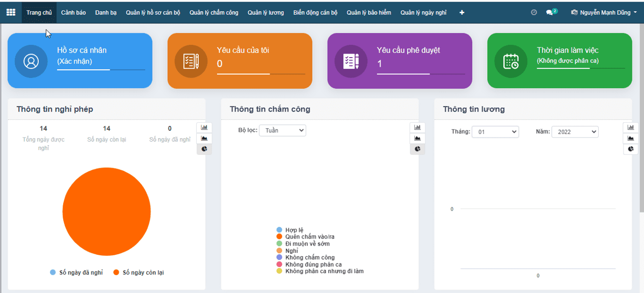Switch leave info chart to bar chart
This screenshot has width=644, height=293.
click(x=204, y=127)
